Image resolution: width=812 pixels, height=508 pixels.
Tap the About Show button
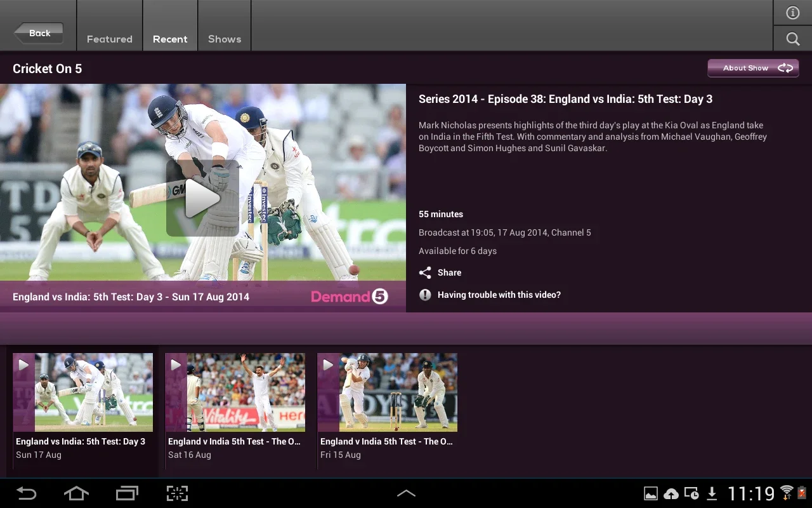point(753,68)
